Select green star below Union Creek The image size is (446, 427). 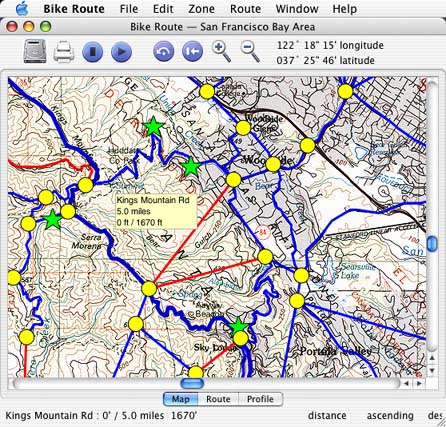point(191,166)
